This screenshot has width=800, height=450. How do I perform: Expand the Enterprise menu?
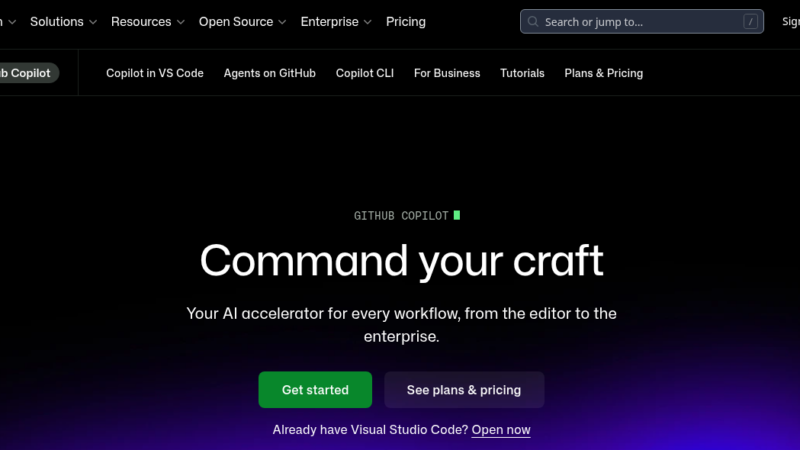coord(336,22)
